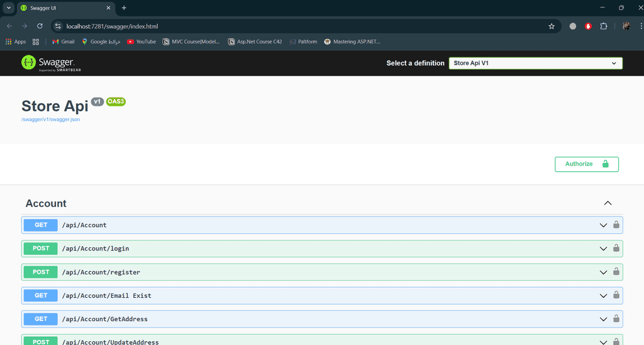Click the Swagger logo in the header
The width and height of the screenshot is (644, 345).
coord(48,62)
